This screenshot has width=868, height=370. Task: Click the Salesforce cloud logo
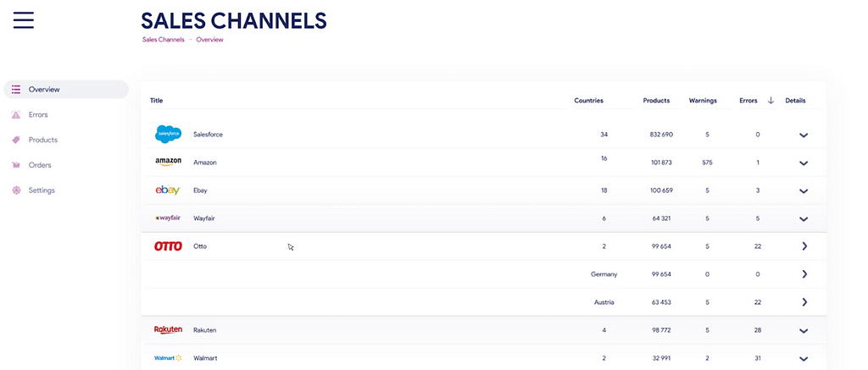tap(168, 135)
